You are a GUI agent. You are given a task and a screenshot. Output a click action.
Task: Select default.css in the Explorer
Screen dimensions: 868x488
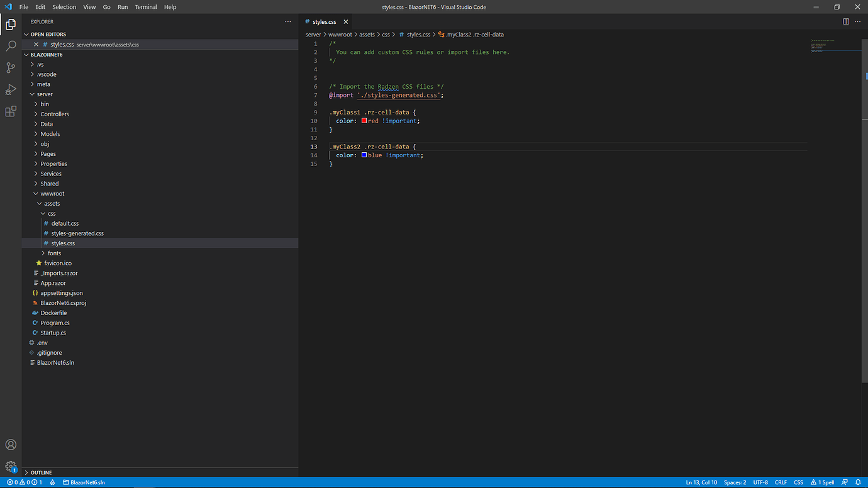65,223
